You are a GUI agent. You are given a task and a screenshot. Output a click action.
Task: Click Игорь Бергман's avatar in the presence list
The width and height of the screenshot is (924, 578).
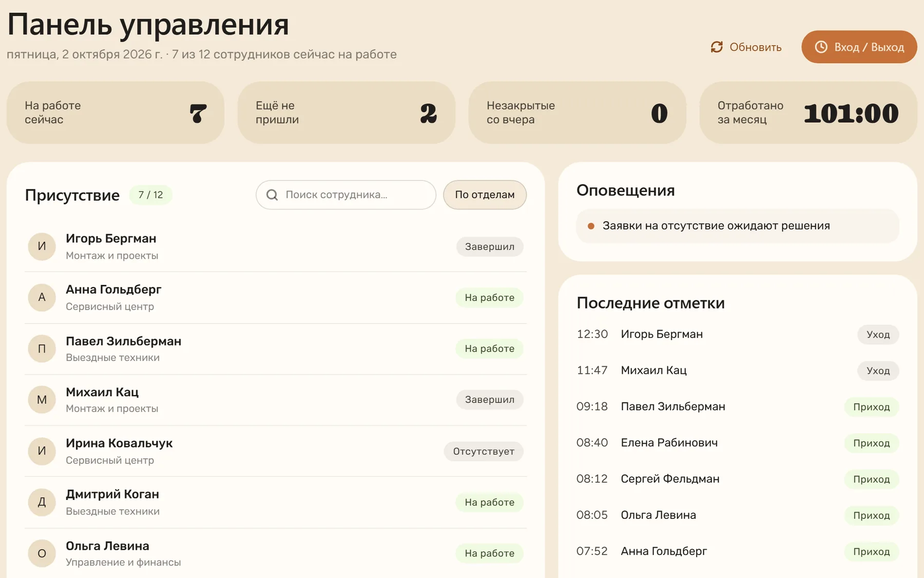click(x=42, y=246)
